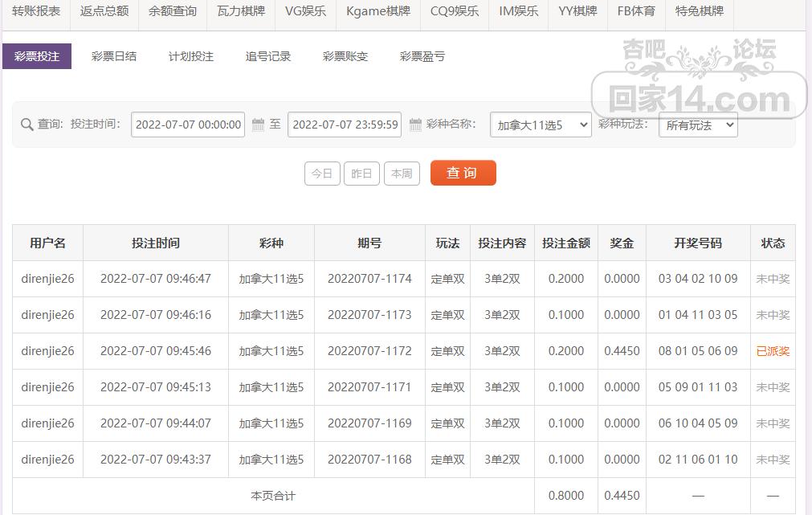Open the 计划投注 tab
The height and width of the screenshot is (515, 812).
point(190,55)
